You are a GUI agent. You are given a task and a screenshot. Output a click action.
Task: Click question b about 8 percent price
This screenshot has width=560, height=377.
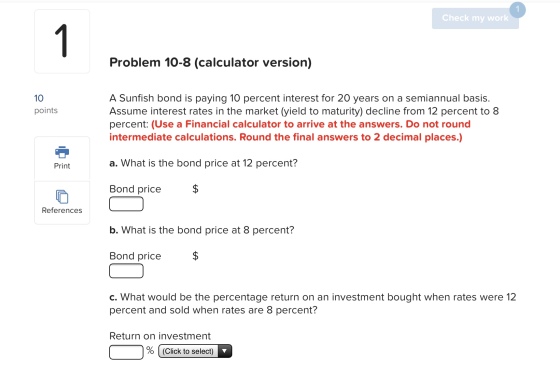202,230
